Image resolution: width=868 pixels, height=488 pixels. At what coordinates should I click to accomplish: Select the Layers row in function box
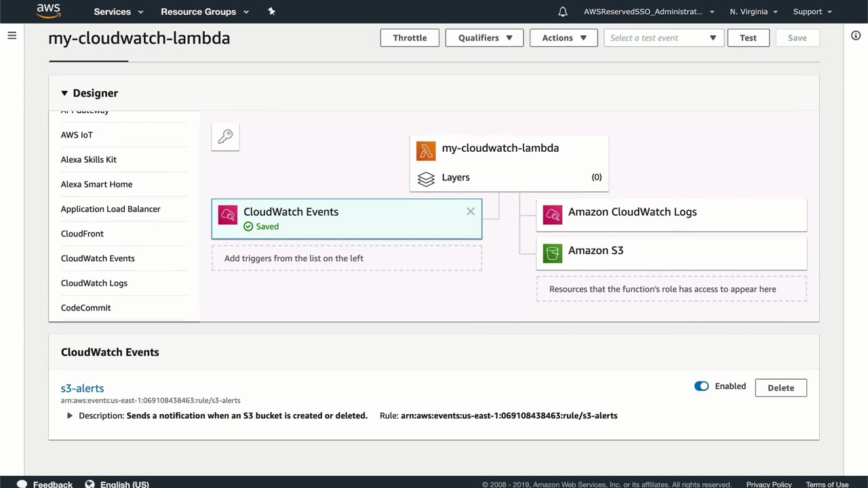point(509,178)
